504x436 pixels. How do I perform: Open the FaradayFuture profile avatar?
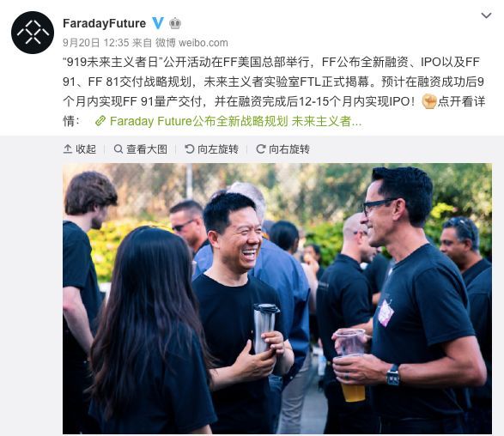tap(33, 32)
